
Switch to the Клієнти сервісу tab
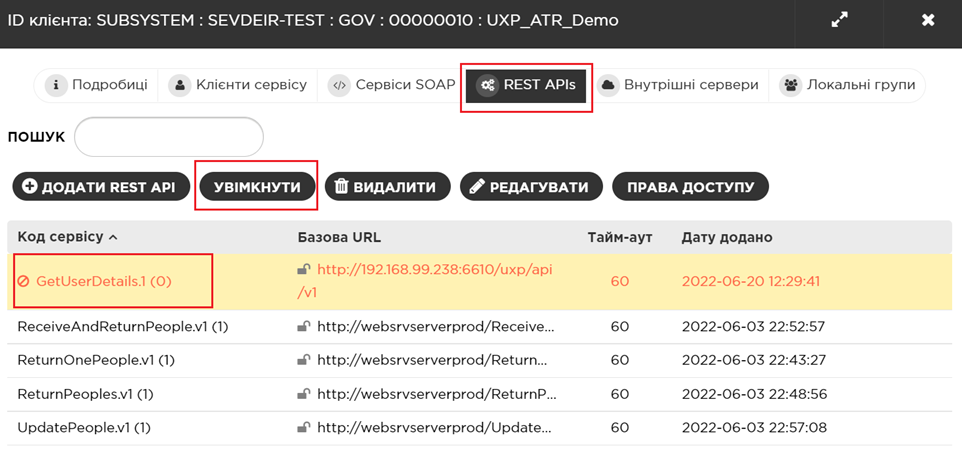point(238,85)
